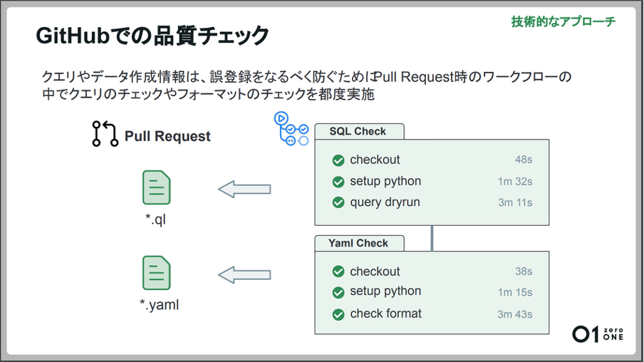Click the zero ONE logo
Image resolution: width=644 pixels, height=362 pixels.
[598, 334]
